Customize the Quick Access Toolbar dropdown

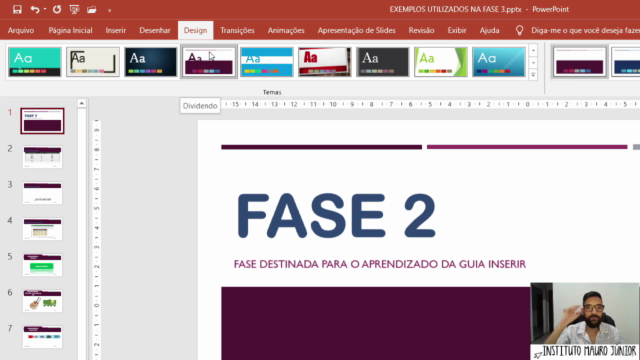pos(109,10)
